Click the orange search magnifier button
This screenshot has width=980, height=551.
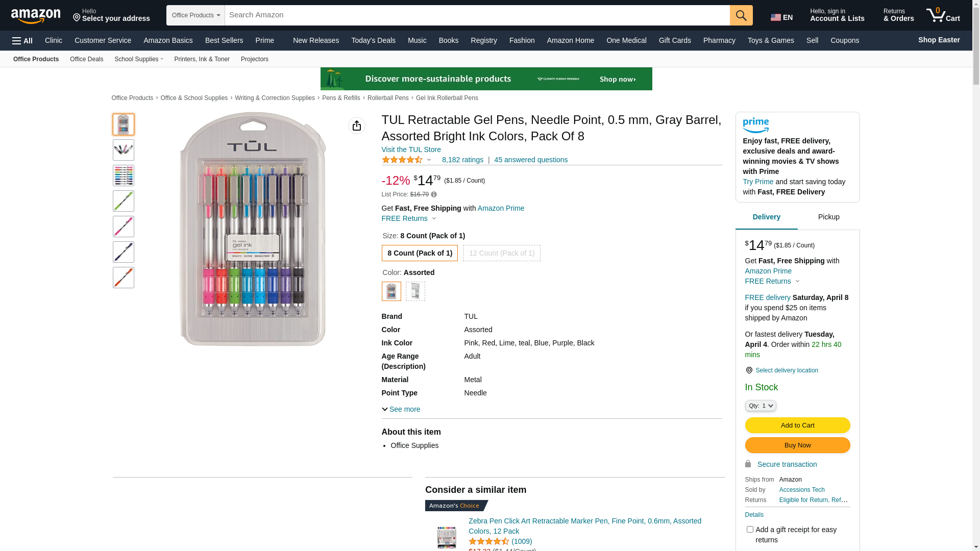click(x=741, y=15)
